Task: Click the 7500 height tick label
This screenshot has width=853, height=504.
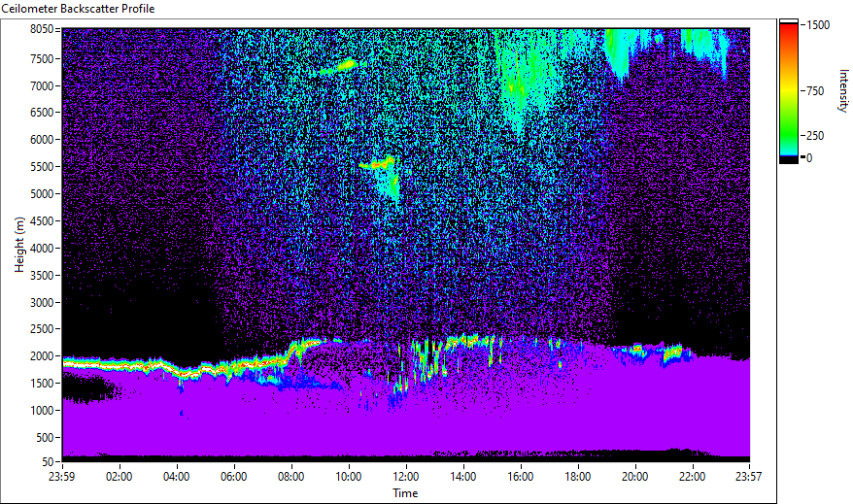Action: 42,58
